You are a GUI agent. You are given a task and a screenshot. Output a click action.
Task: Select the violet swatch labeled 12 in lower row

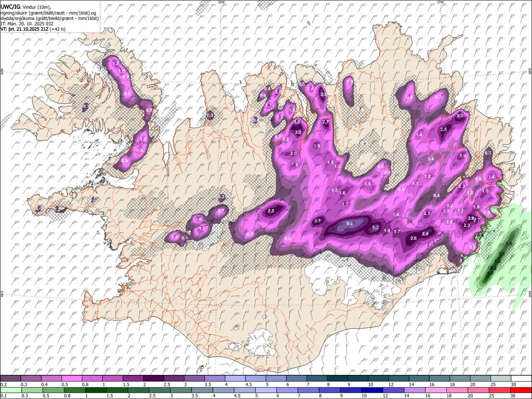pos(393,390)
